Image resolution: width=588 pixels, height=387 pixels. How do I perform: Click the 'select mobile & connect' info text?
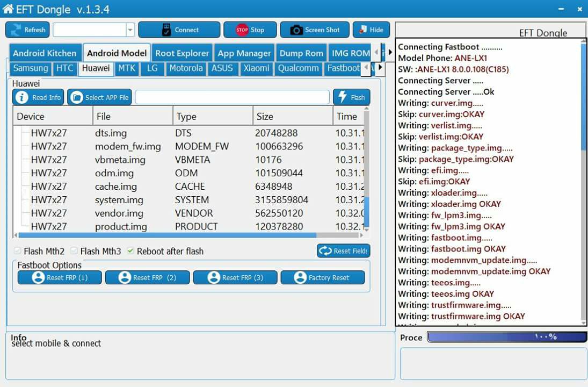pos(56,343)
